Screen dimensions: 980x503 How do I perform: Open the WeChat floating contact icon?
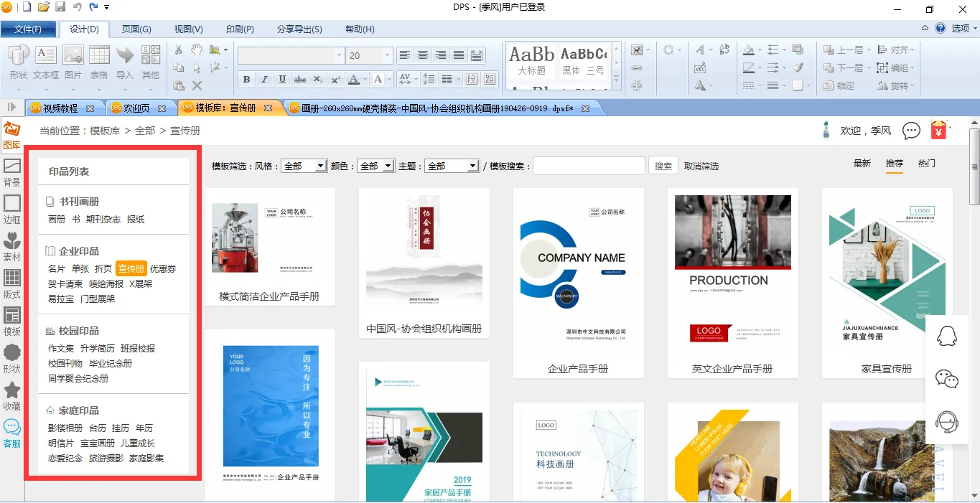(947, 378)
